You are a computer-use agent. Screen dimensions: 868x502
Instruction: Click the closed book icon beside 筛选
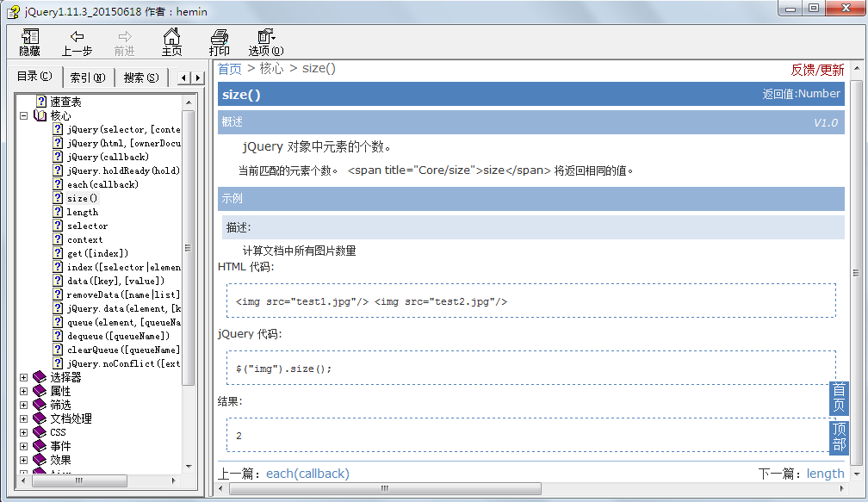pyautogui.click(x=40, y=405)
